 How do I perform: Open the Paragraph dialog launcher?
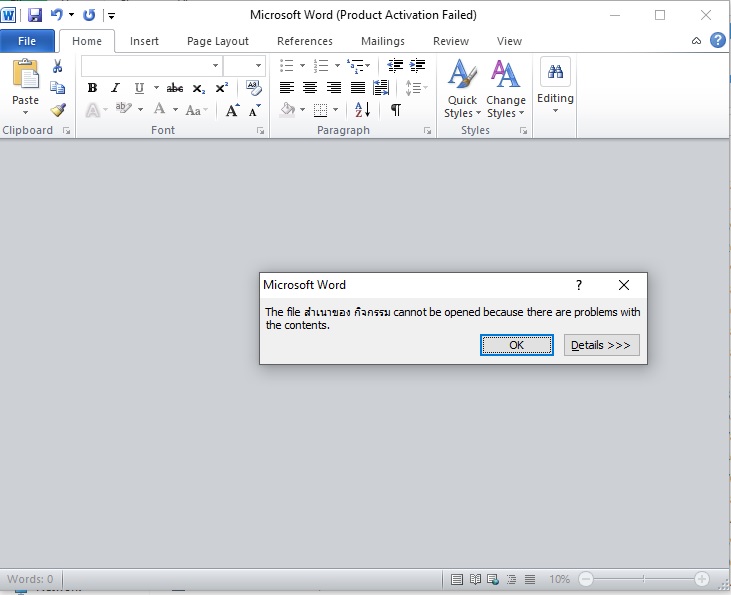(428, 131)
